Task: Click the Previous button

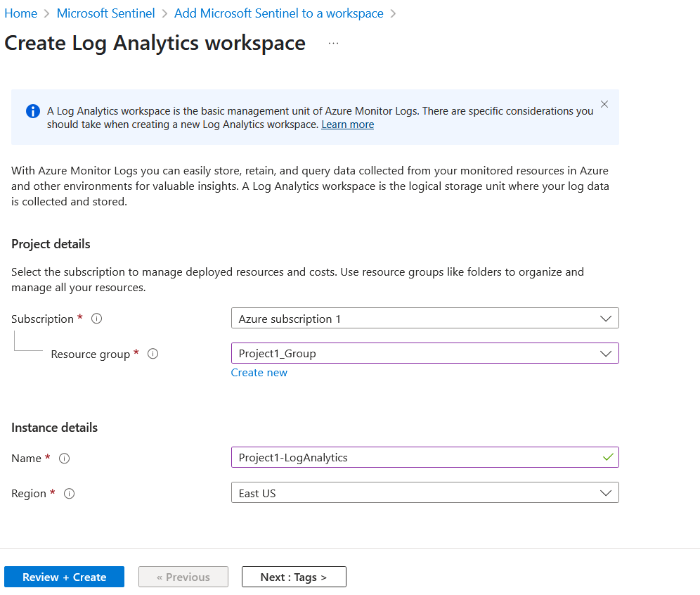Action: 183,577
